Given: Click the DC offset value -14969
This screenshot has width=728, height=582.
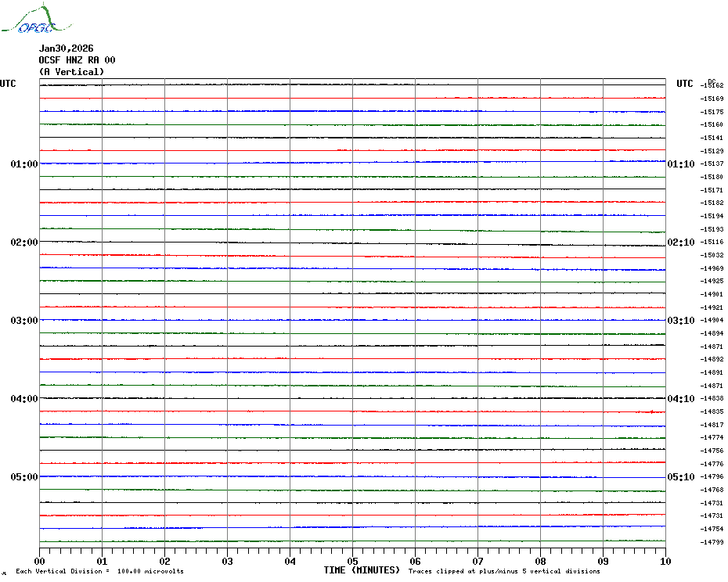Looking at the screenshot, I should [x=712, y=268].
